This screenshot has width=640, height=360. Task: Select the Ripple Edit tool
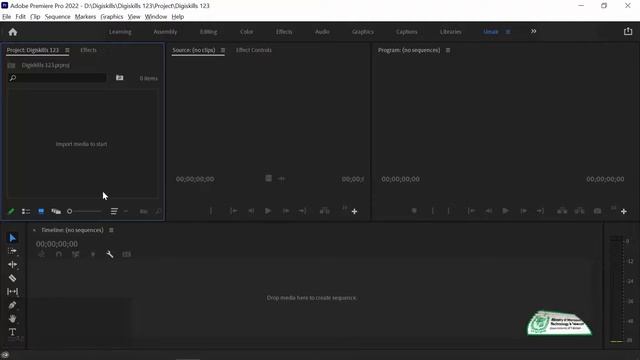pyautogui.click(x=13, y=264)
